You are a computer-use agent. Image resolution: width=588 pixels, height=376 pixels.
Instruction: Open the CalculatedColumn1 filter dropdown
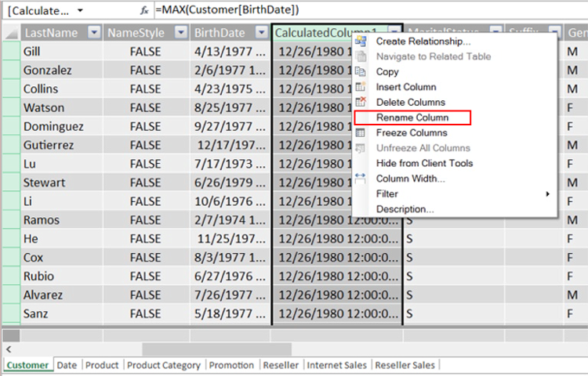pyautogui.click(x=394, y=31)
